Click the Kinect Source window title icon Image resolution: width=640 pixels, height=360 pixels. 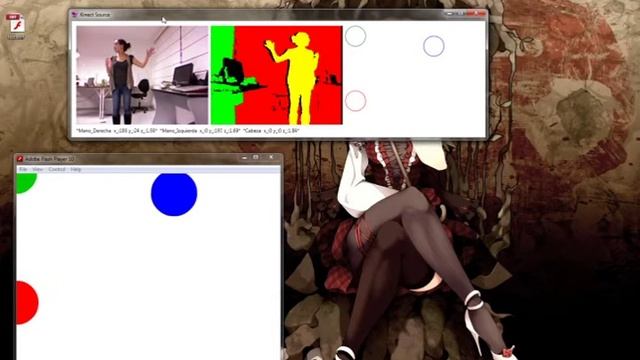click(x=74, y=14)
